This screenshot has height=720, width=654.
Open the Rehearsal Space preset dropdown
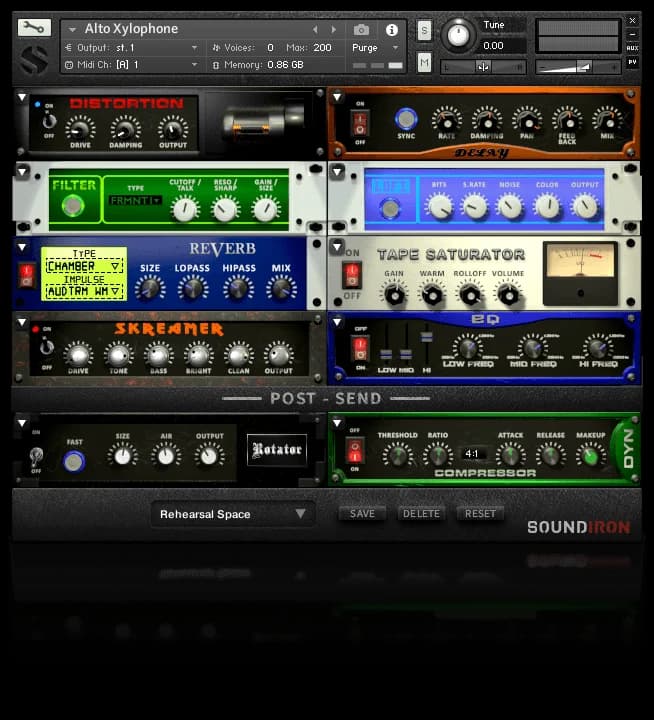tap(233, 514)
